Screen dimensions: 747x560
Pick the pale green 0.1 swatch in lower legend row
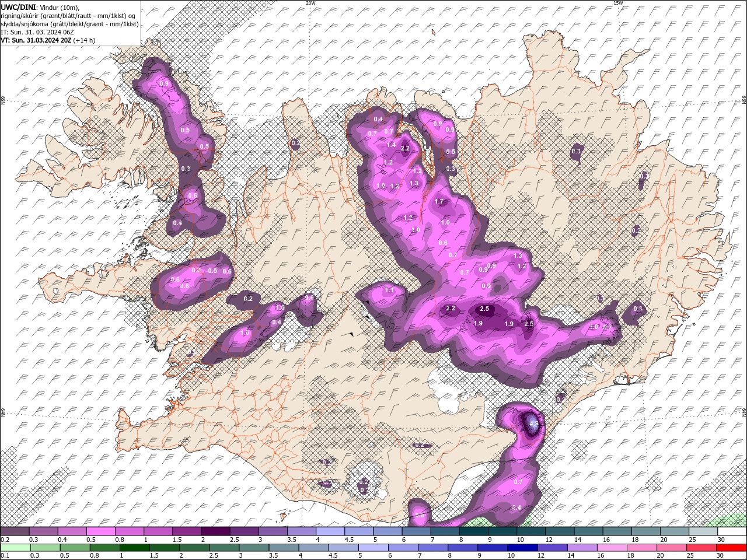tap(15, 547)
